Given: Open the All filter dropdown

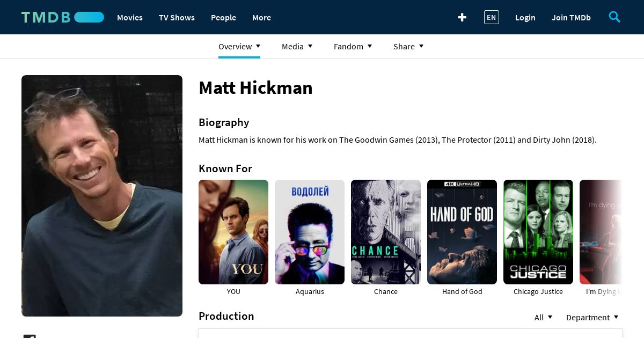Looking at the screenshot, I should (x=543, y=317).
